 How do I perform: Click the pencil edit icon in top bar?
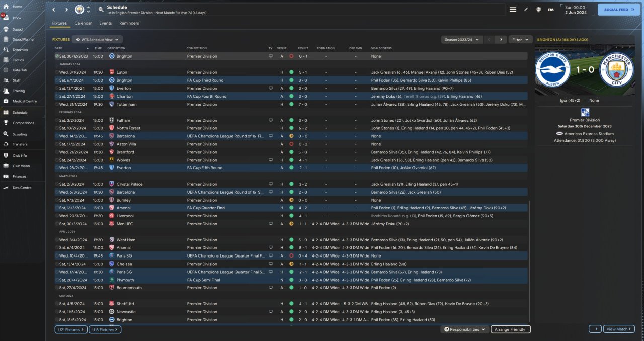tap(526, 10)
